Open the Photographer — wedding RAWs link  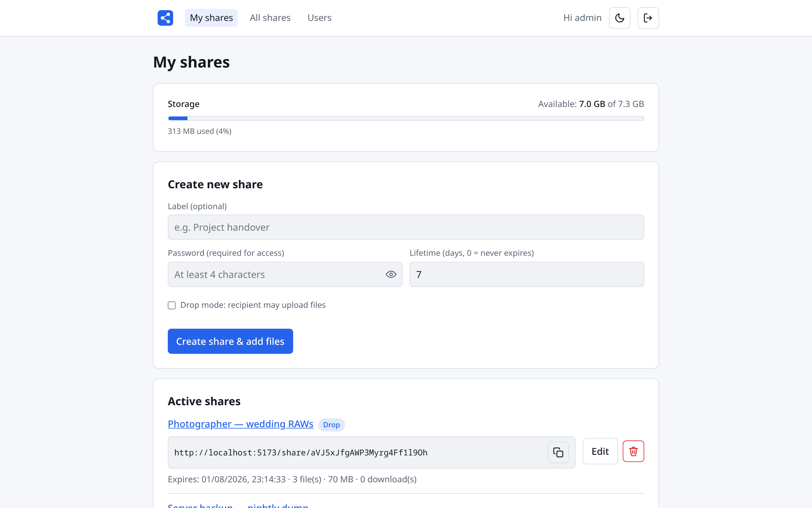pos(240,424)
